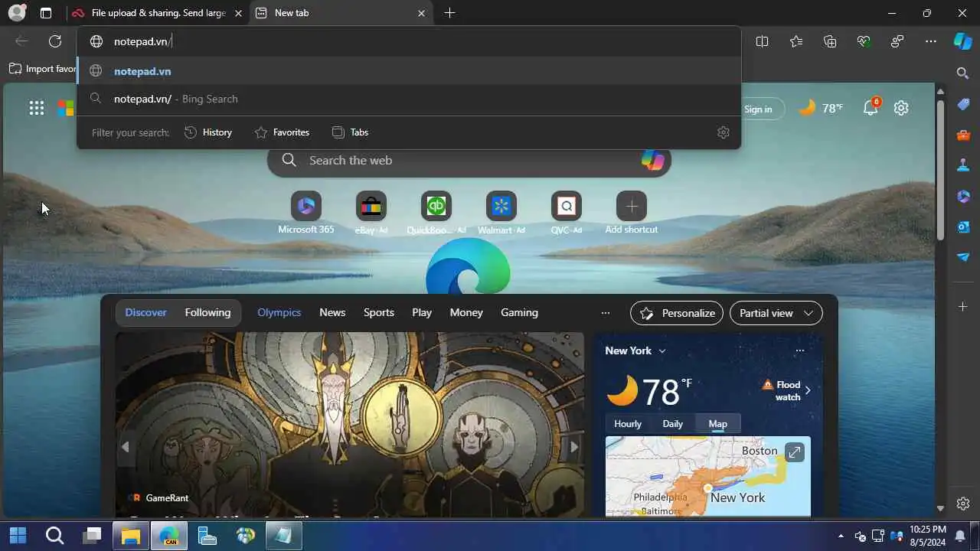980x551 pixels.
Task: Open the QVC shortcut tile
Action: [567, 214]
